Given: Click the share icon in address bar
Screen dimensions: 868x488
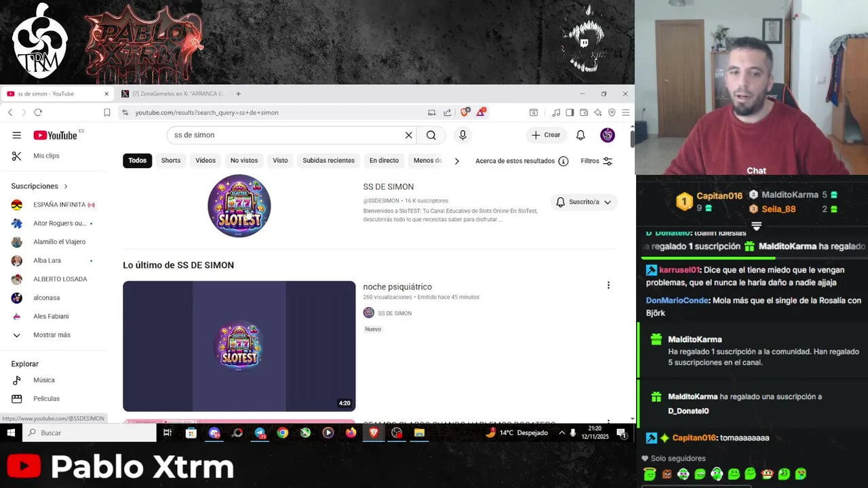Looking at the screenshot, I should coord(448,113).
